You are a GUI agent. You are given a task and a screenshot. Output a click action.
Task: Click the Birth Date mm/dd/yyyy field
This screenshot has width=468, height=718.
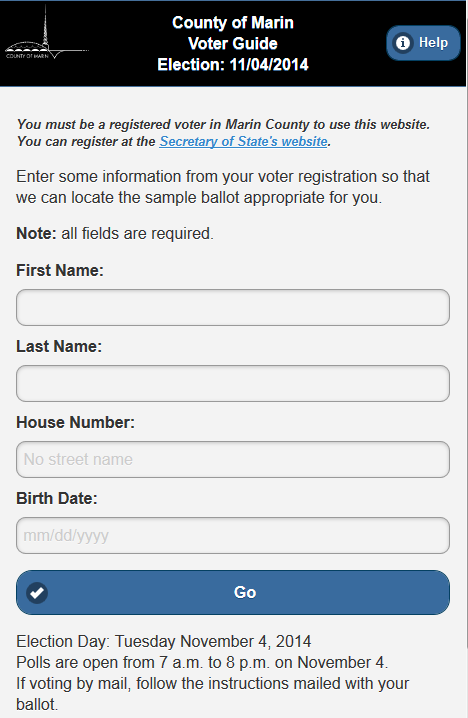coord(233,535)
